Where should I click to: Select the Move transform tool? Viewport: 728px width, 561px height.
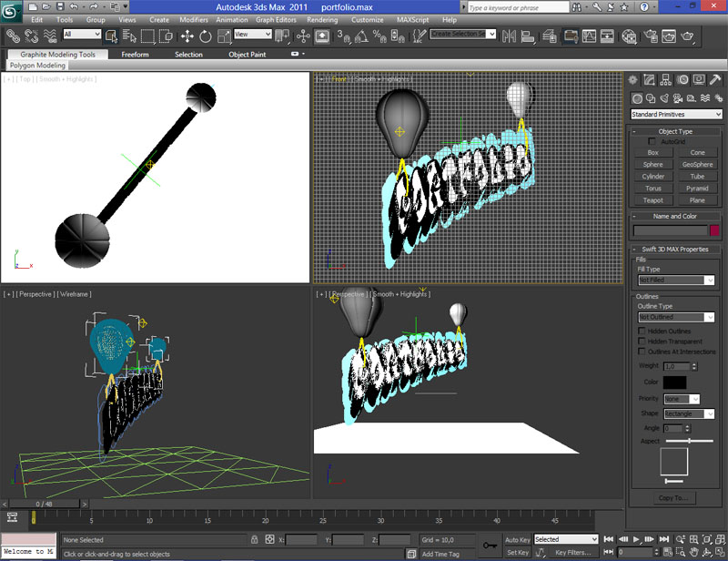(187, 36)
